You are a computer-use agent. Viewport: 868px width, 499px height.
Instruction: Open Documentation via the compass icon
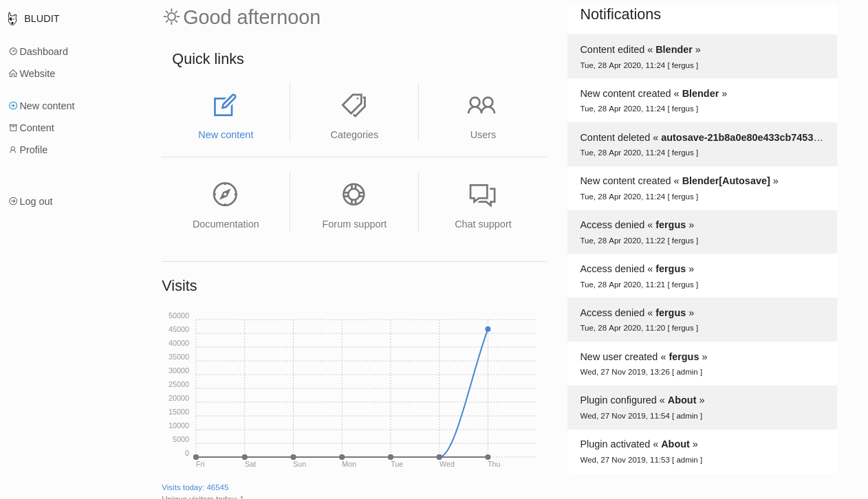[x=226, y=193]
